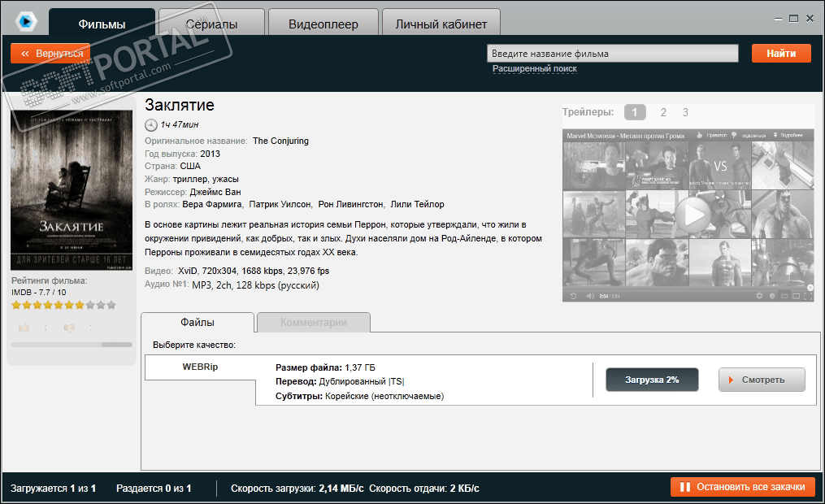
Task: Click the Размер файла 1,37 ГБ text
Action: [325, 367]
